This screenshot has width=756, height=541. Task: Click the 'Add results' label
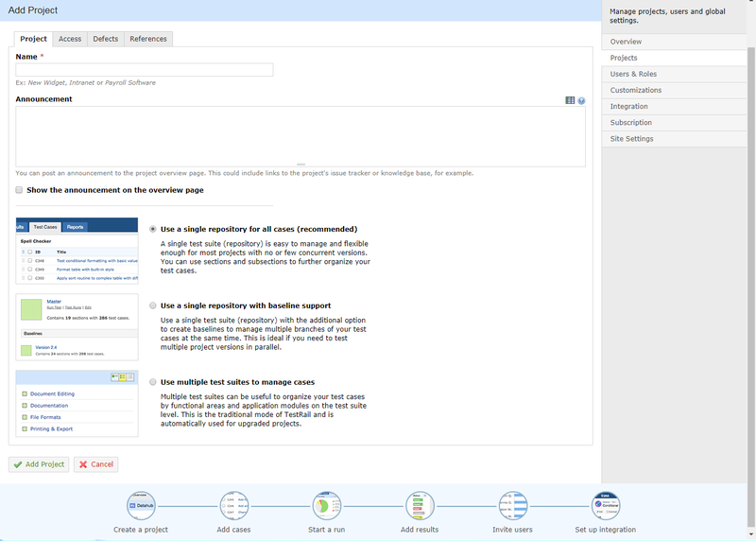click(420, 530)
